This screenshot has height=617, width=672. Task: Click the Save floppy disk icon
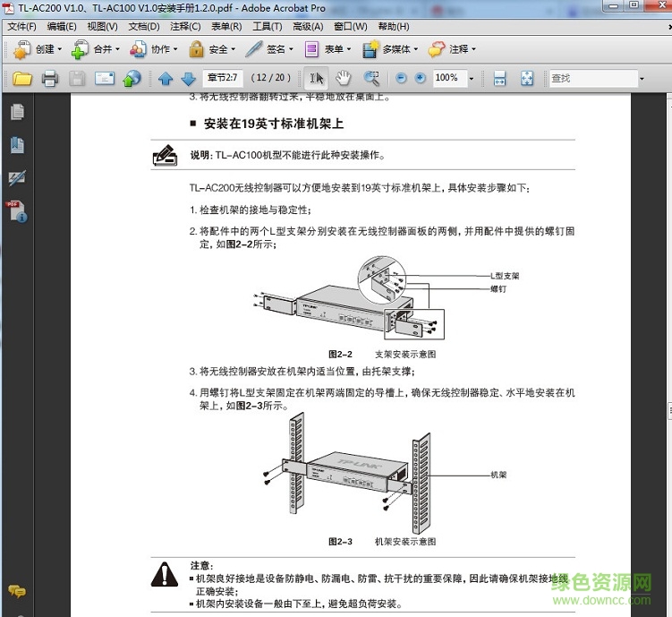click(77, 79)
